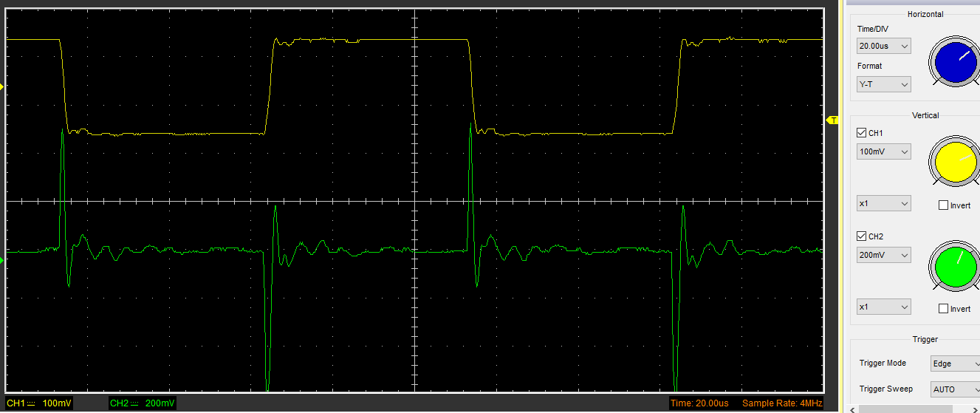Uncheck the CH2 channel checkbox
Image resolution: width=980 pixels, height=413 pixels.
(x=861, y=236)
